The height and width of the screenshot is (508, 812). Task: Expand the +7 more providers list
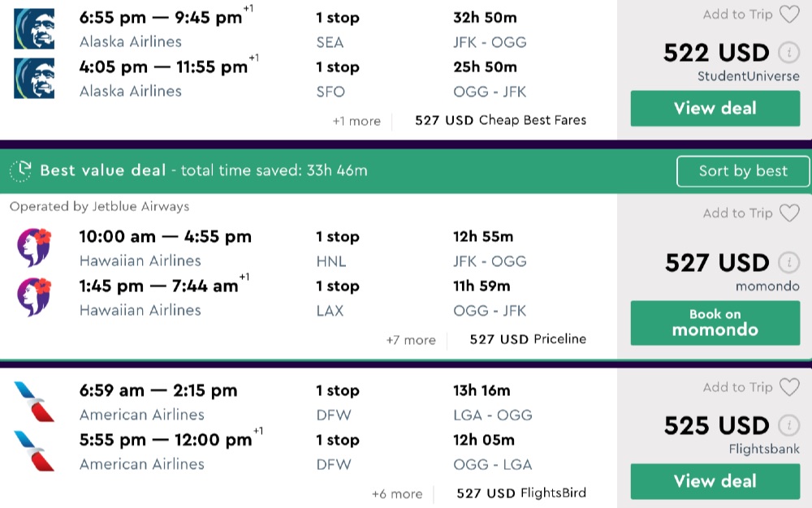tap(411, 340)
